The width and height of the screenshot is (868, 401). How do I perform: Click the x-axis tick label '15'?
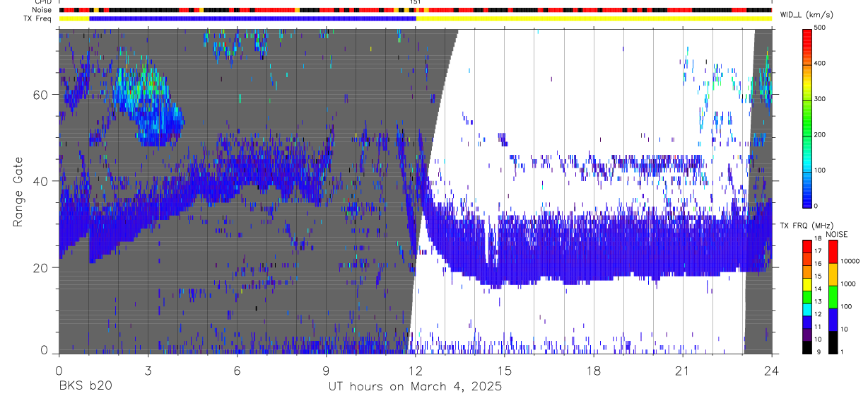coord(505,370)
